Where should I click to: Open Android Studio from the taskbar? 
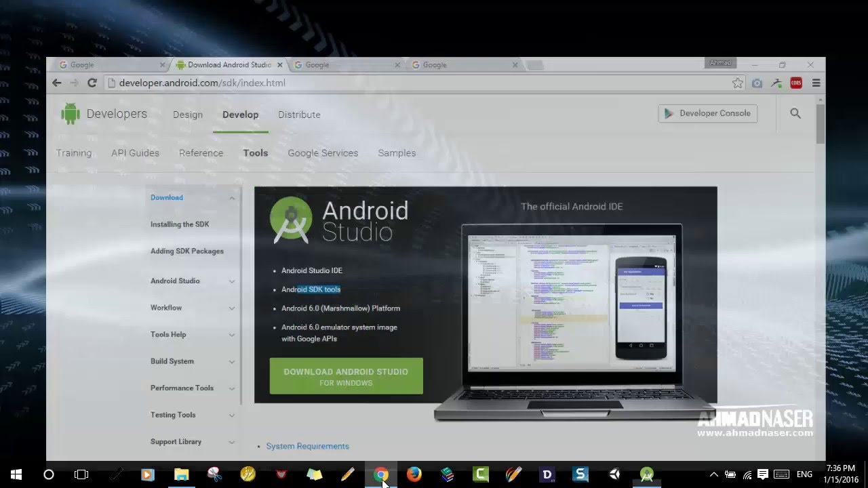tap(647, 474)
